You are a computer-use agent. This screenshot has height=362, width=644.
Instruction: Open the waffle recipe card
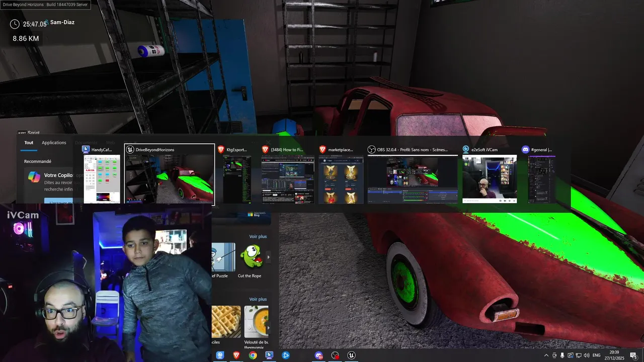coord(226,325)
